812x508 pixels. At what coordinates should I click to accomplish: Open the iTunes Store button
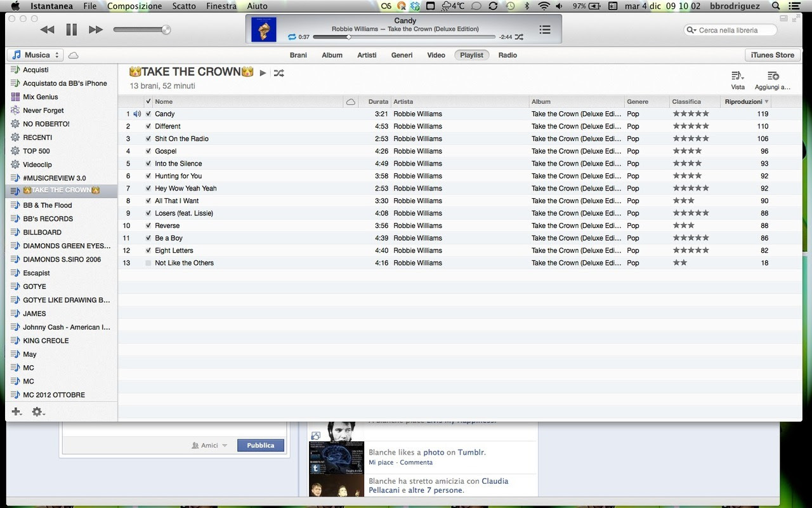[772, 55]
